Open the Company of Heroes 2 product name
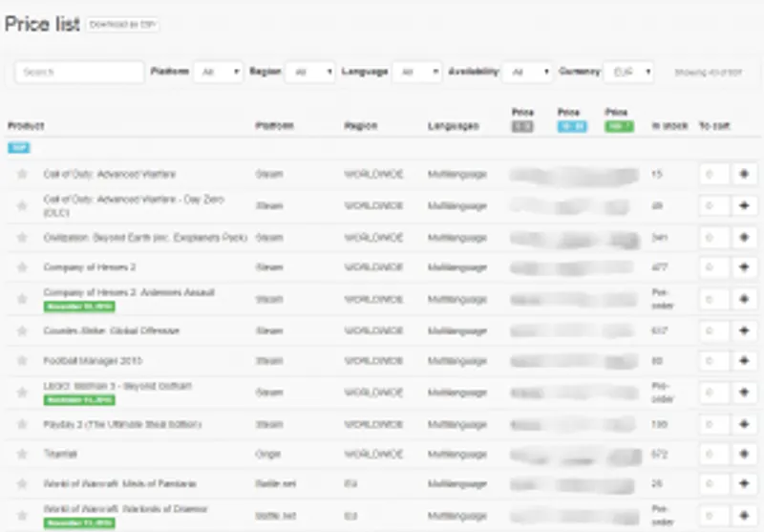Viewport: 764px width, 532px height. coord(90,267)
